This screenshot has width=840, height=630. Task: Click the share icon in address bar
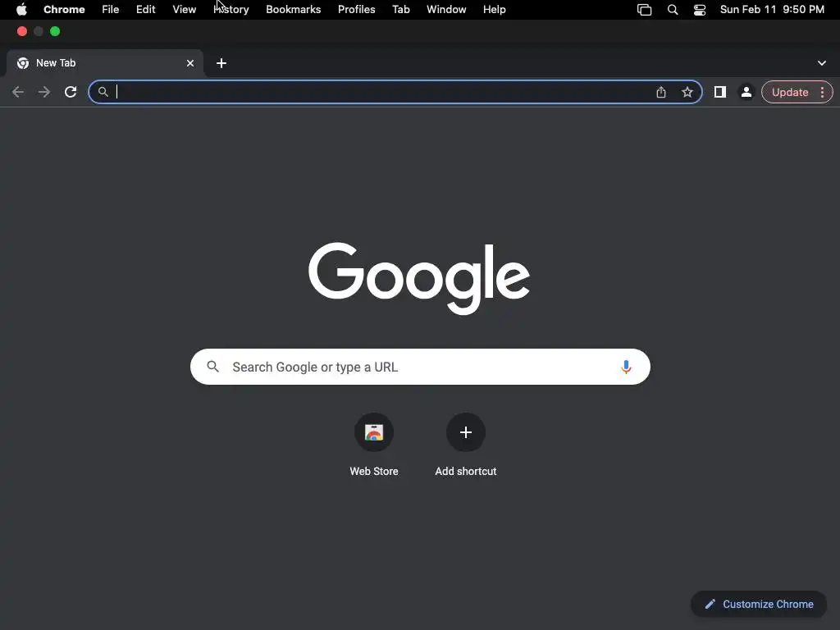tap(661, 92)
